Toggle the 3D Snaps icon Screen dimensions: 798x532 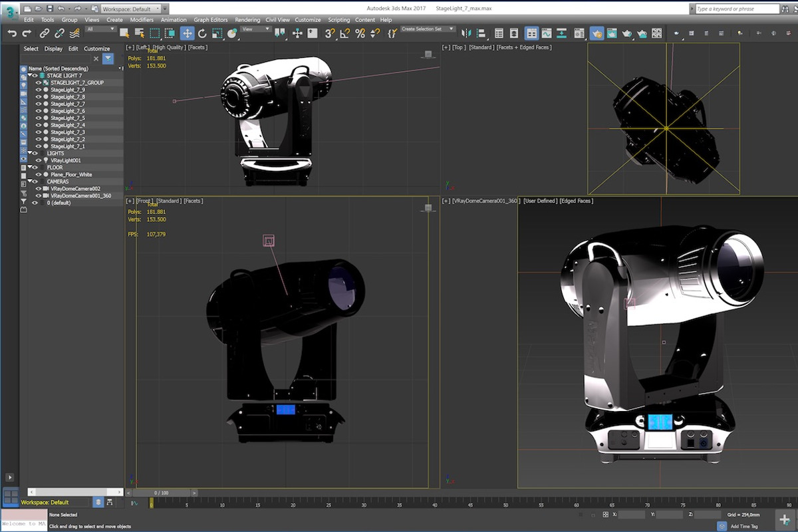(330, 33)
